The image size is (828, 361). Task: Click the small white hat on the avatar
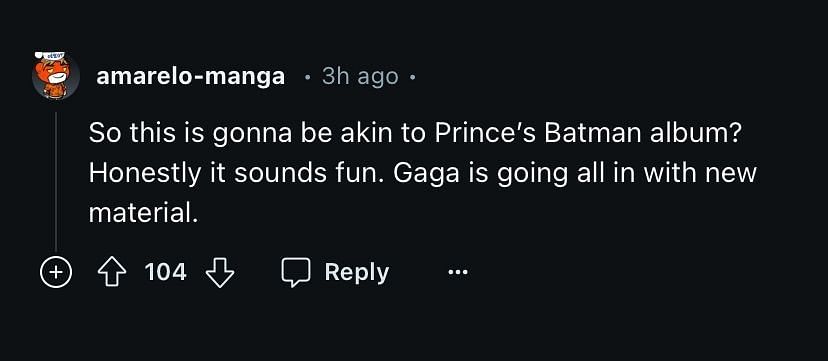pyautogui.click(x=50, y=55)
